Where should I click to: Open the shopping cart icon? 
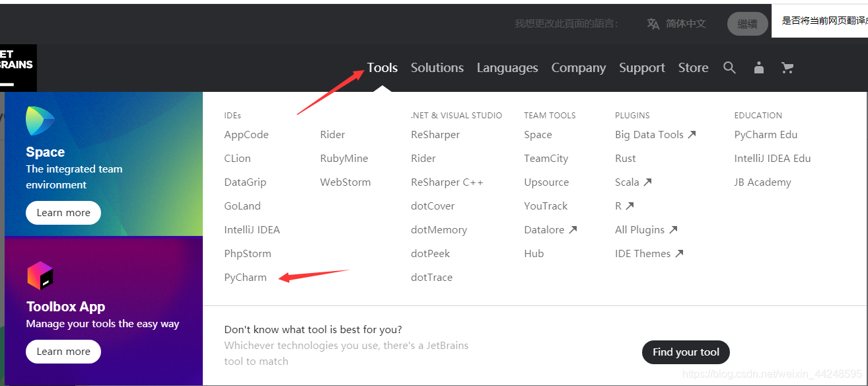787,67
